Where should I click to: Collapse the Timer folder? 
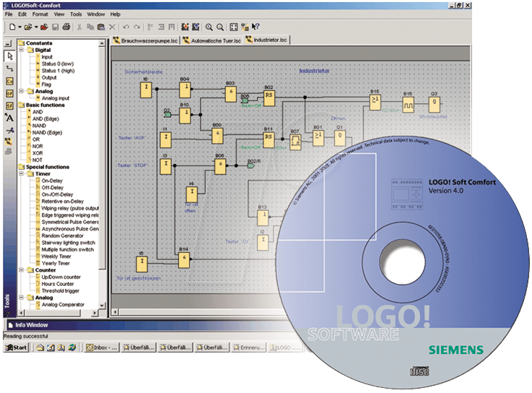point(21,173)
